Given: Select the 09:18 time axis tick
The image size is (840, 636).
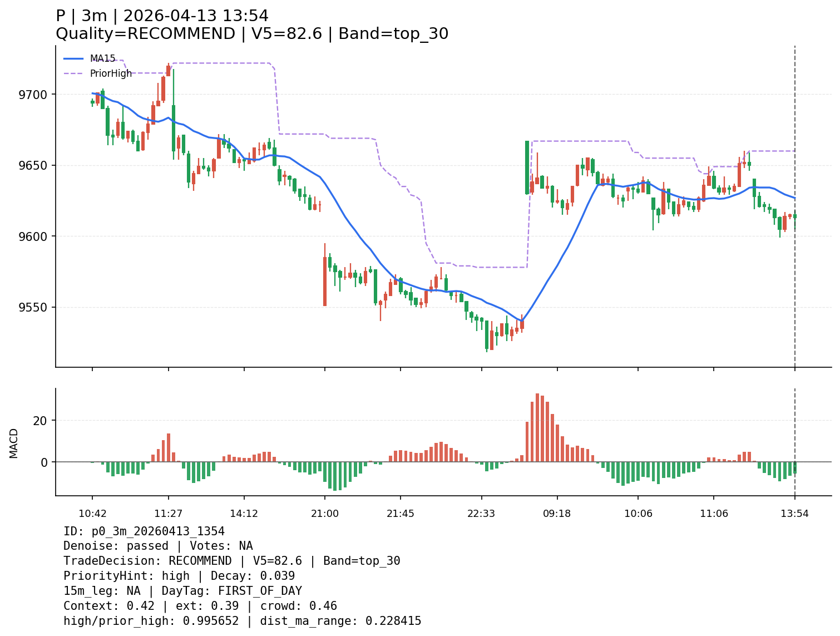Looking at the screenshot, I should tap(557, 514).
